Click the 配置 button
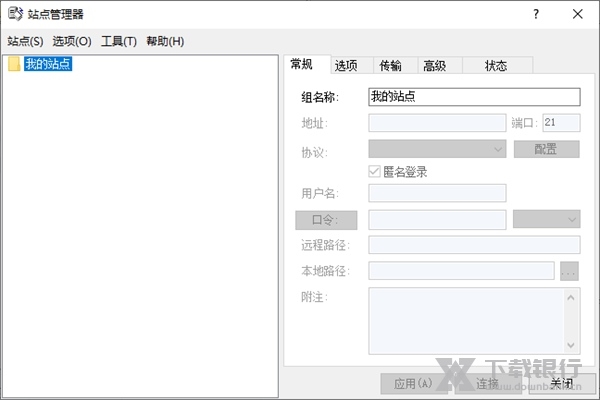Viewport: 600px width, 400px height. click(546, 149)
